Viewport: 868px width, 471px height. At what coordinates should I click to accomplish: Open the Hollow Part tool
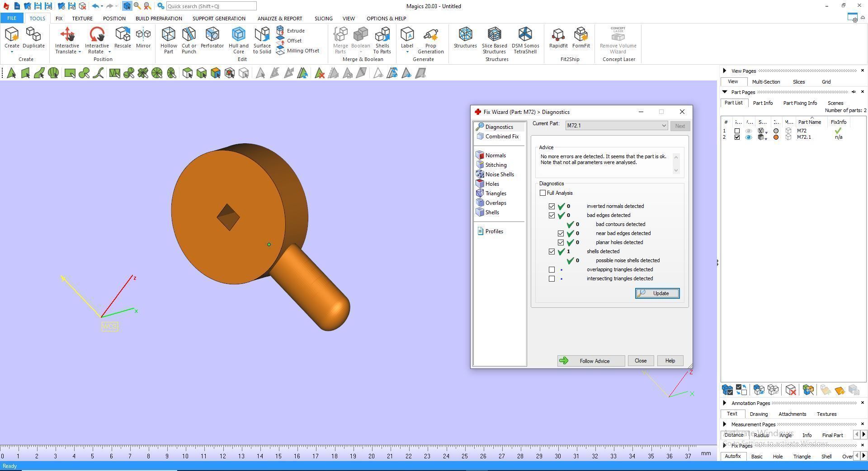pyautogui.click(x=169, y=40)
